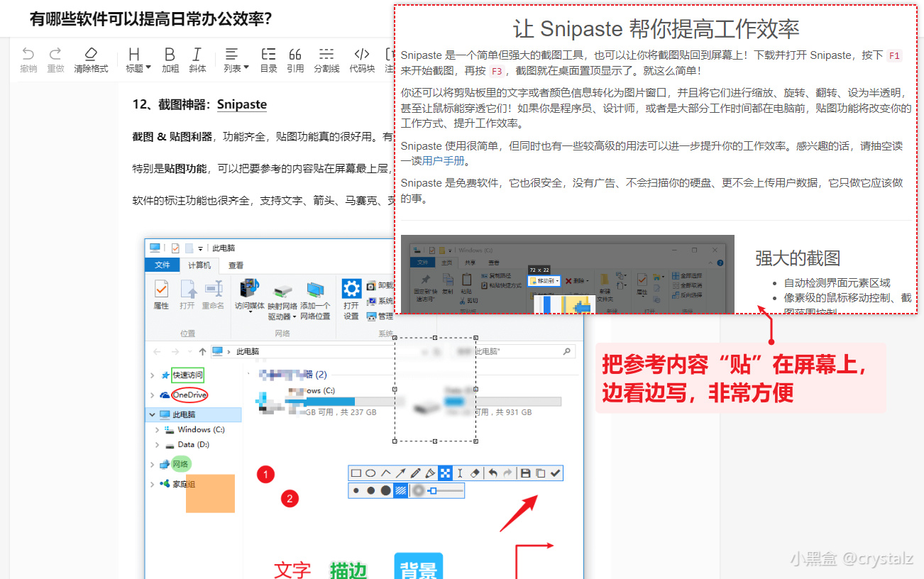Insert a code block using 代码块 icon
This screenshot has height=579, width=924.
(x=361, y=58)
